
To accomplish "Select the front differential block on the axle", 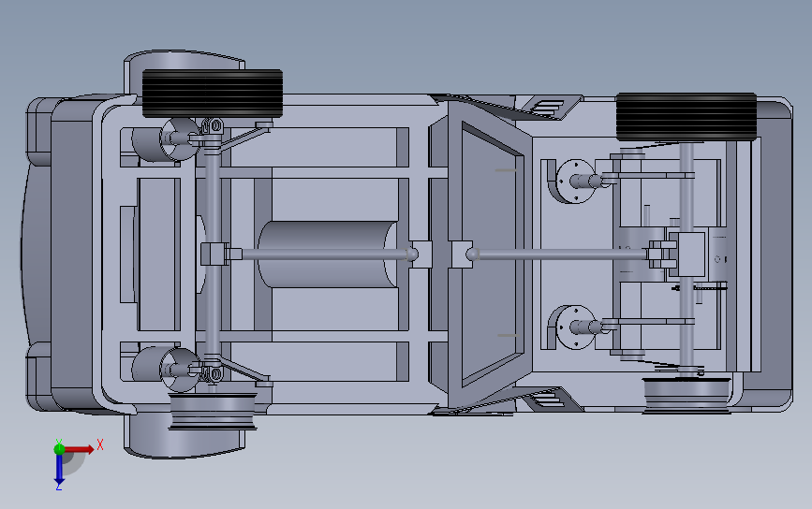I will (213, 254).
